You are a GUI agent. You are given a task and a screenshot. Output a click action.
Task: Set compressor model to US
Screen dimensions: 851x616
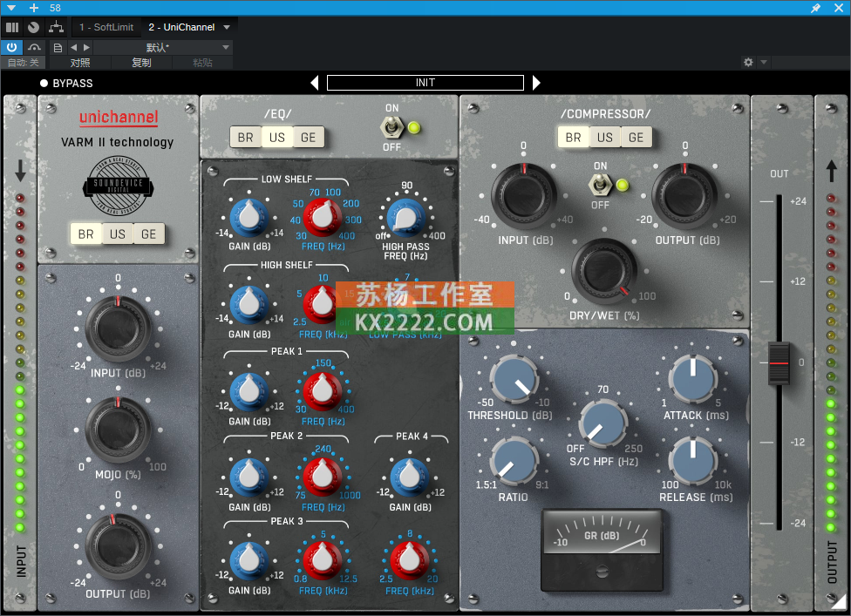click(604, 138)
